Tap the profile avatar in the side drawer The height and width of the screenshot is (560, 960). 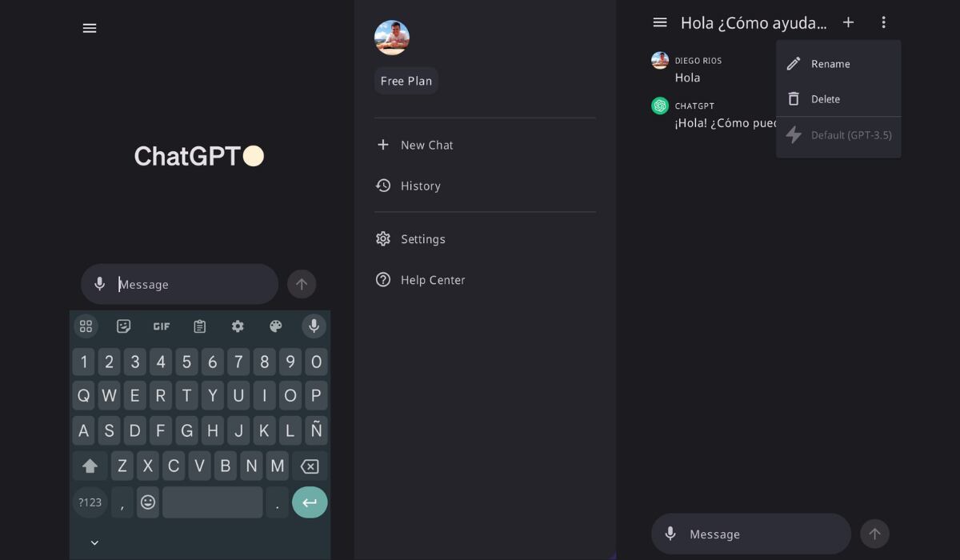pos(392,38)
